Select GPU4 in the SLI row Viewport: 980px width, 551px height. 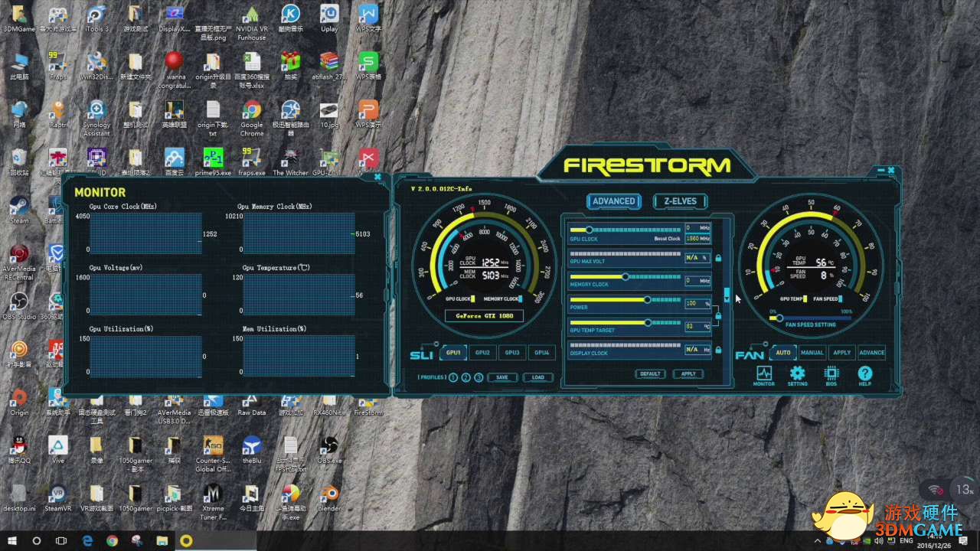(541, 353)
